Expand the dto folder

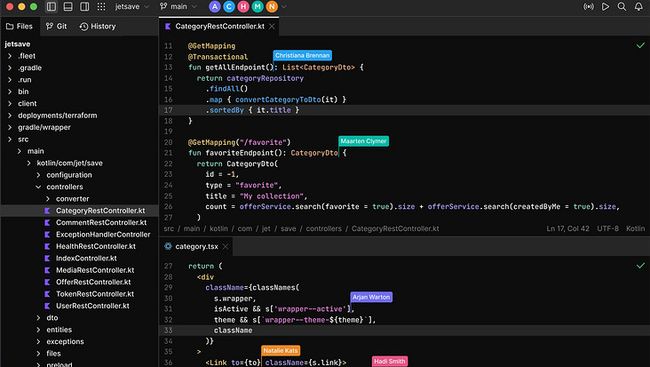click(39, 318)
